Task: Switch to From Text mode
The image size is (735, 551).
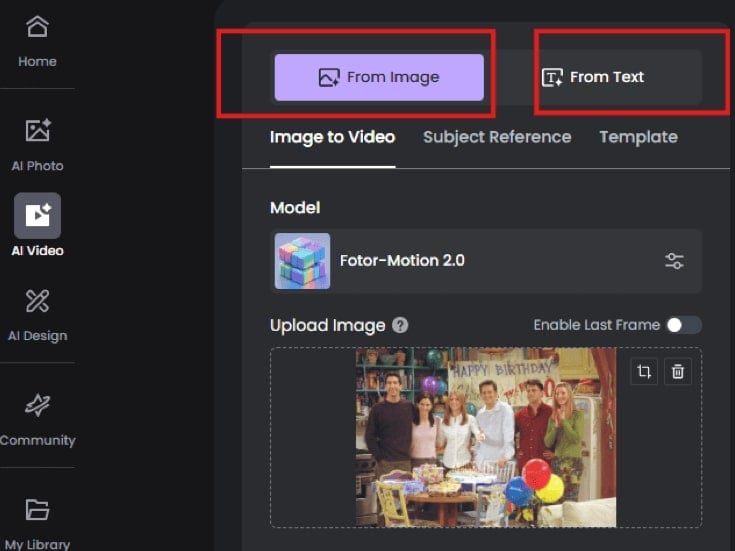Action: point(593,77)
